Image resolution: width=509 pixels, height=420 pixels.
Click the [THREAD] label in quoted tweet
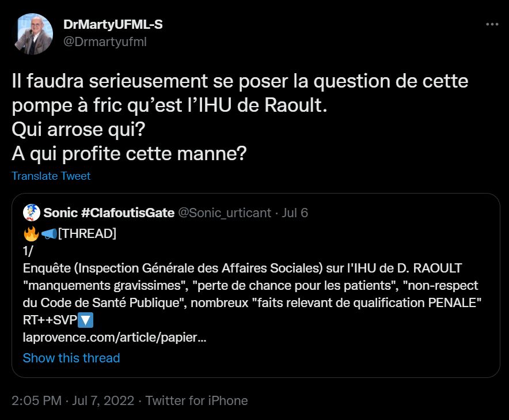(87, 234)
